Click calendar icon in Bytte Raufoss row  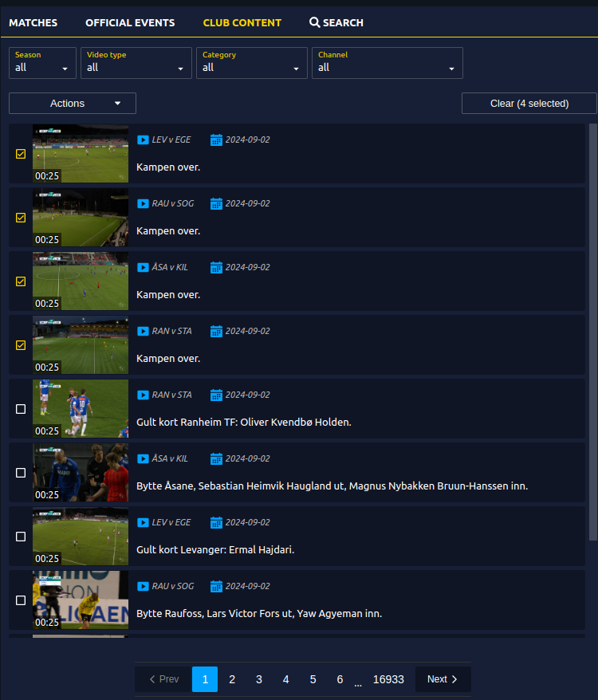click(216, 587)
